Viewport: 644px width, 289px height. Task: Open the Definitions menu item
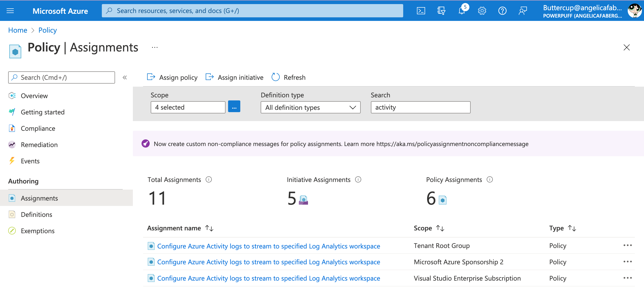point(37,214)
